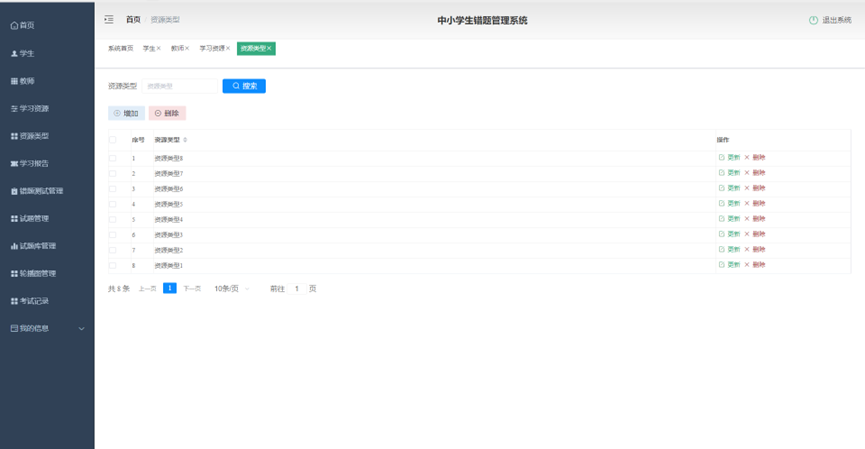Check the box for row 资源类型4
The height and width of the screenshot is (449, 865).
point(113,220)
